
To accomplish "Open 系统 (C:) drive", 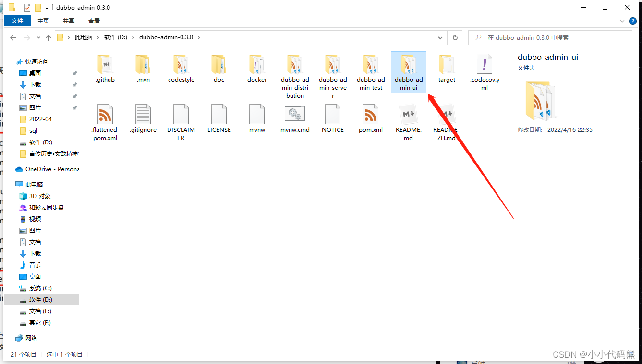I will (40, 288).
